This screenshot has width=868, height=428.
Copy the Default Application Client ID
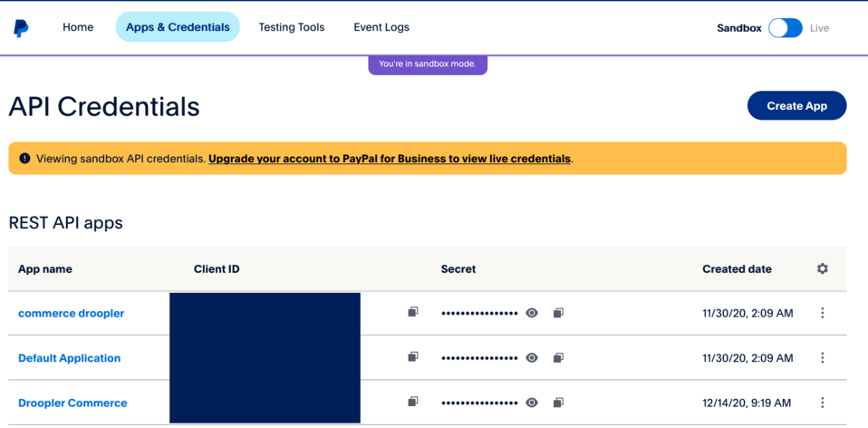click(x=412, y=356)
